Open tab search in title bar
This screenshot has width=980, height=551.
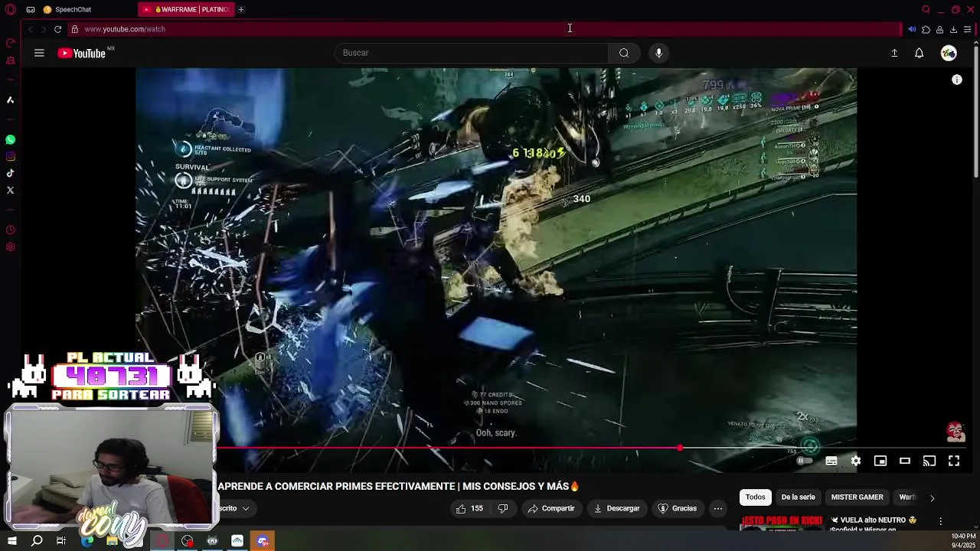tap(926, 9)
